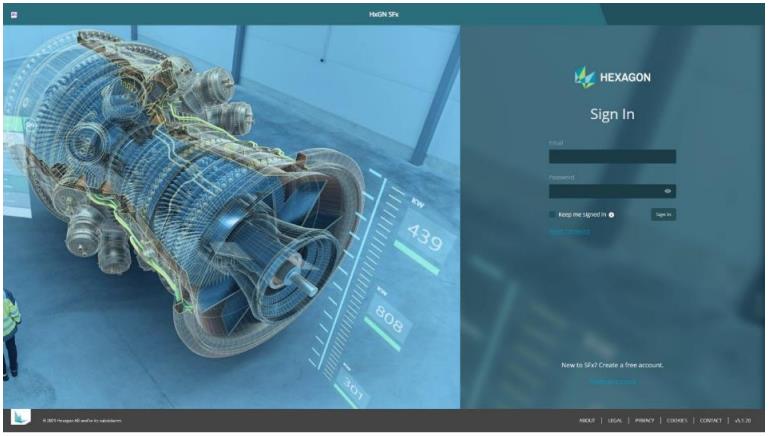Click the Sign In heading text
769x437 pixels.
(612, 114)
